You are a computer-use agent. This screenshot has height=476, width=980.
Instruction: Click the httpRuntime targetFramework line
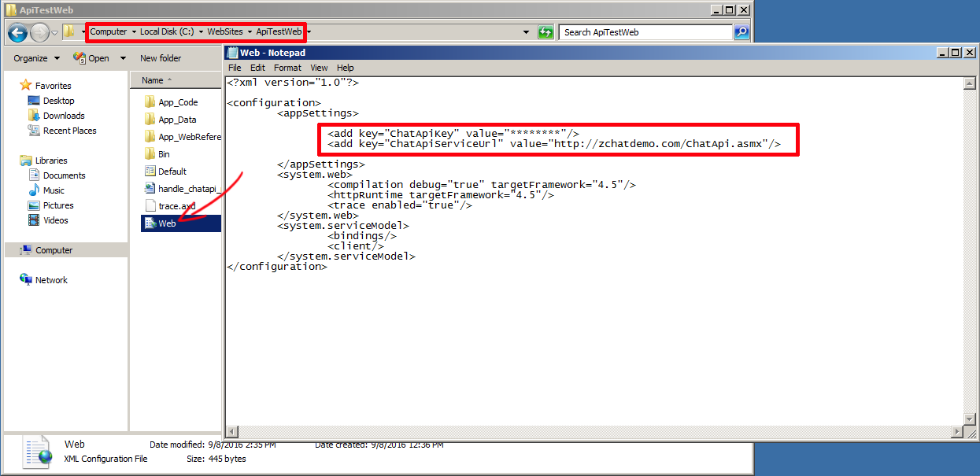(x=441, y=194)
